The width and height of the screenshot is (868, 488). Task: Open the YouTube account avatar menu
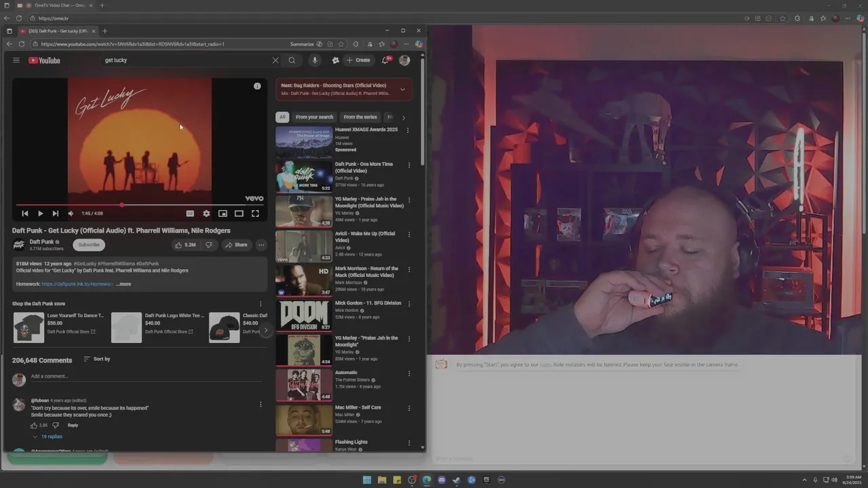[404, 60]
